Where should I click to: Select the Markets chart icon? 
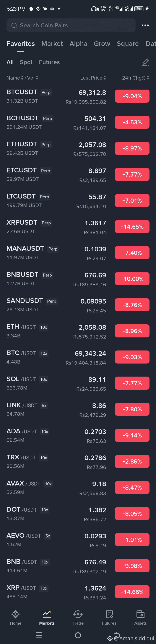pos(47,614)
